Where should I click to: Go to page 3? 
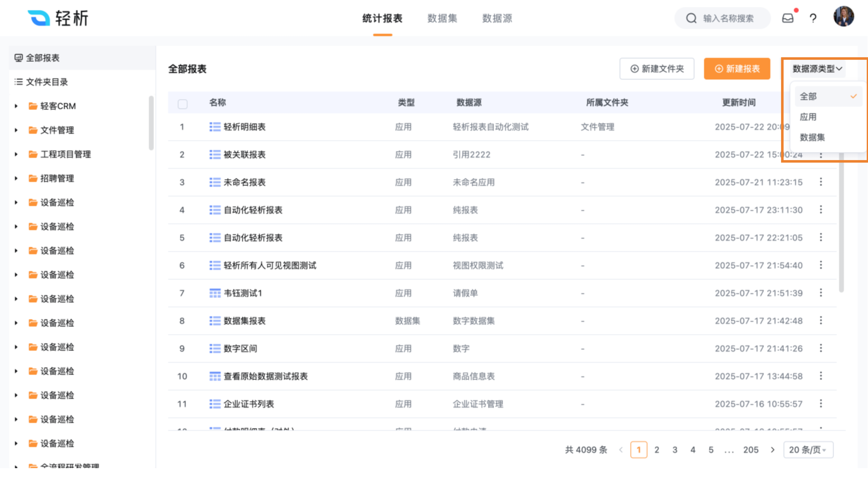pos(675,450)
